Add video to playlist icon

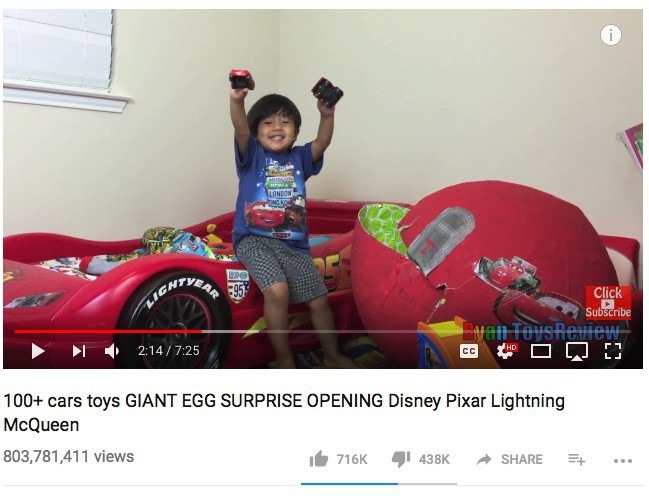pos(576,459)
